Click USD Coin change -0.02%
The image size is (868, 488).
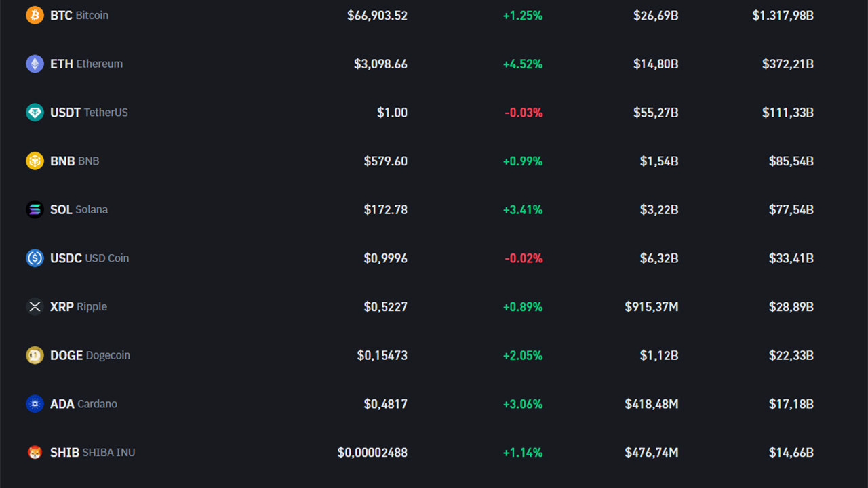(x=524, y=258)
